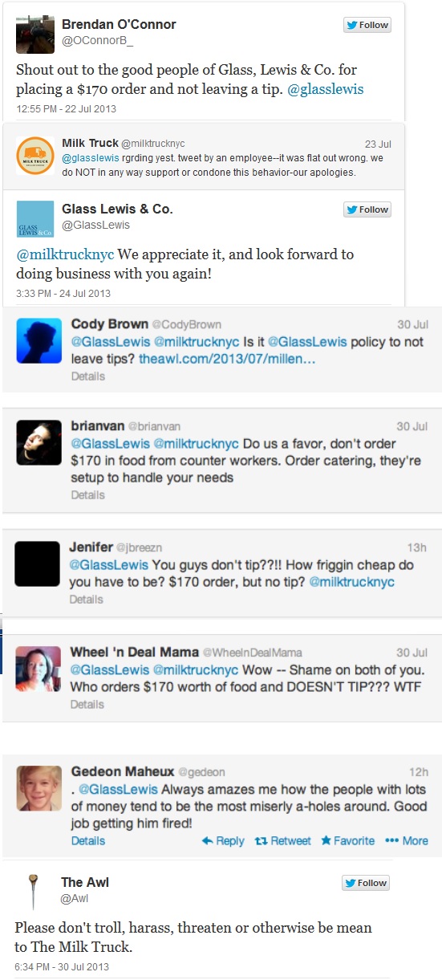The width and height of the screenshot is (442, 980).
Task: Open More options on Gedeon's tweet
Action: [407, 841]
